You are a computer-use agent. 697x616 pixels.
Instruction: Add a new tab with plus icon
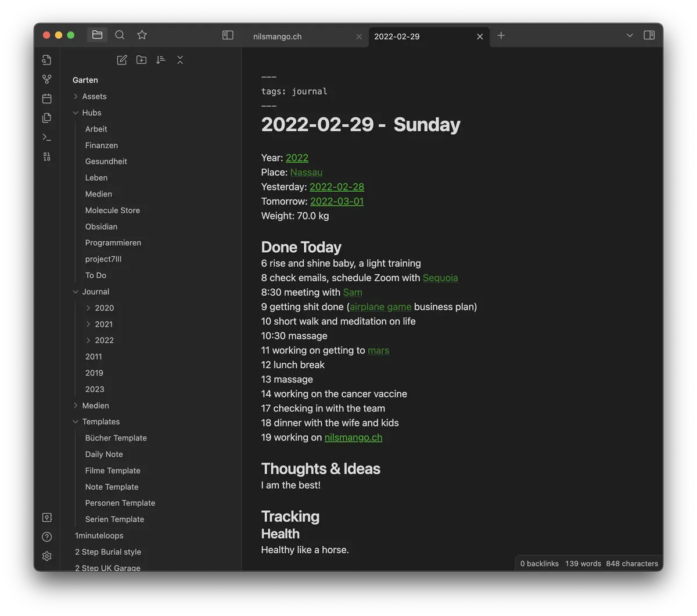coord(501,35)
